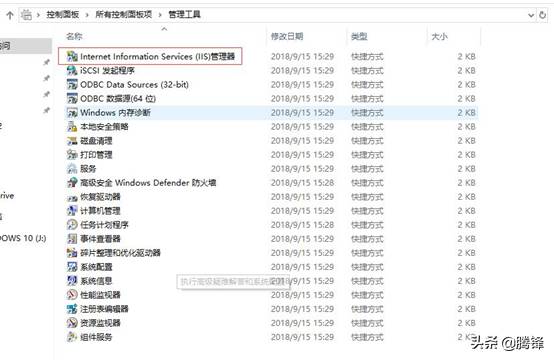Click the 性能监视器 icon
Image resolution: width=554 pixels, height=360 pixels.
(x=72, y=295)
